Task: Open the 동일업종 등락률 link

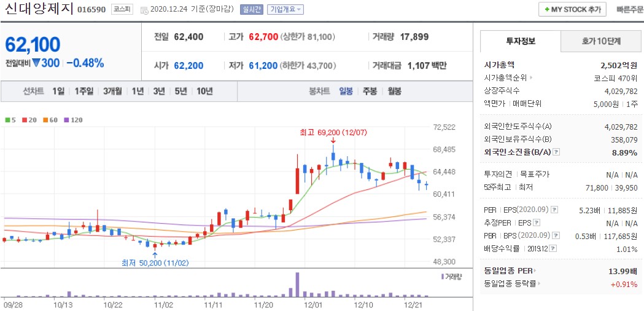Action: click(x=512, y=284)
